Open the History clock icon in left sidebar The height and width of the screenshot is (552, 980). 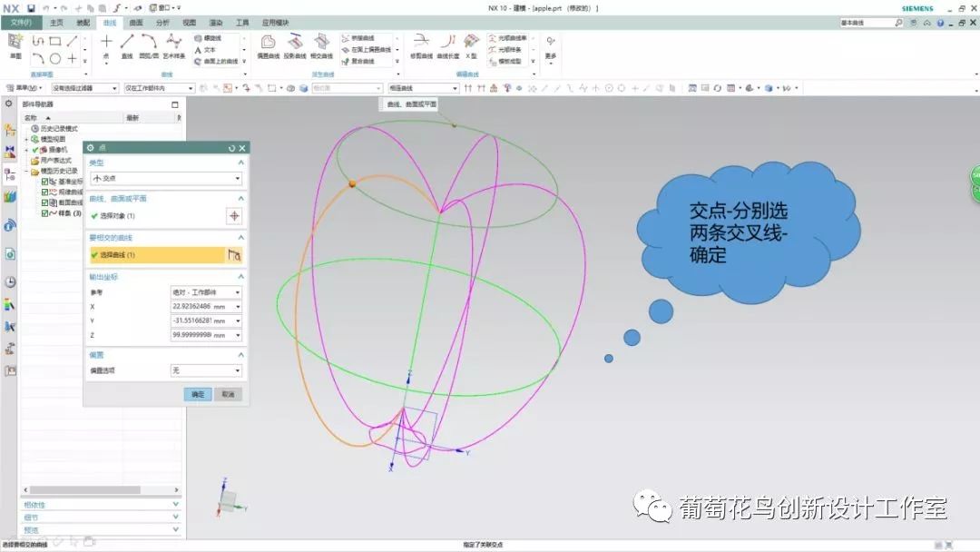(10, 282)
